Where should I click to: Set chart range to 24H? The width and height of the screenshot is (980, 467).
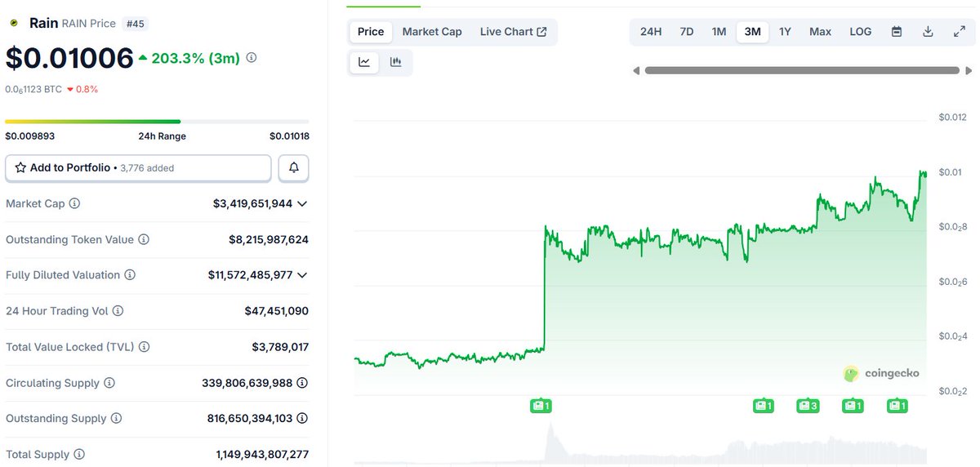tap(651, 32)
